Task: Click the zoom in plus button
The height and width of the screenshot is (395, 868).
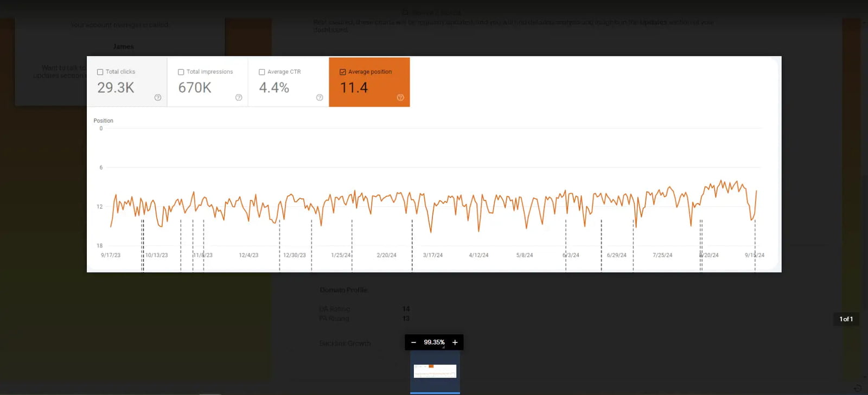Action: point(455,342)
